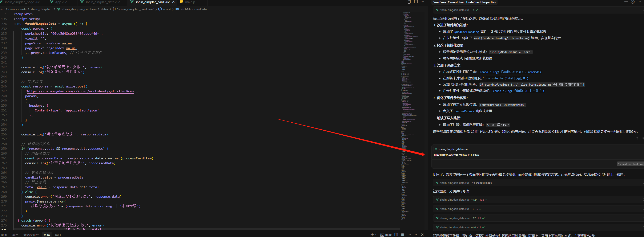Image resolution: width=644 pixels, height=237 pixels.
Task: Open terminal panel ellipsis more actions
Action: 409,234
